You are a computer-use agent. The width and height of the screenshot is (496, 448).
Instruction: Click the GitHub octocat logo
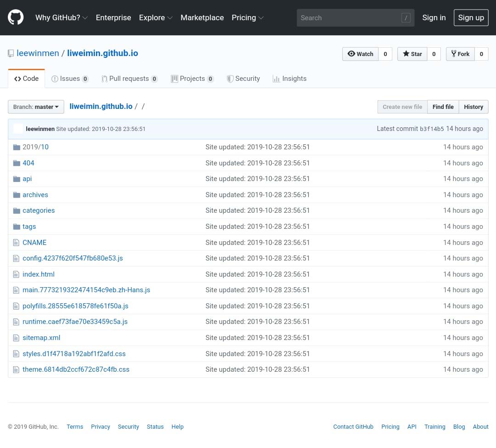tap(16, 17)
